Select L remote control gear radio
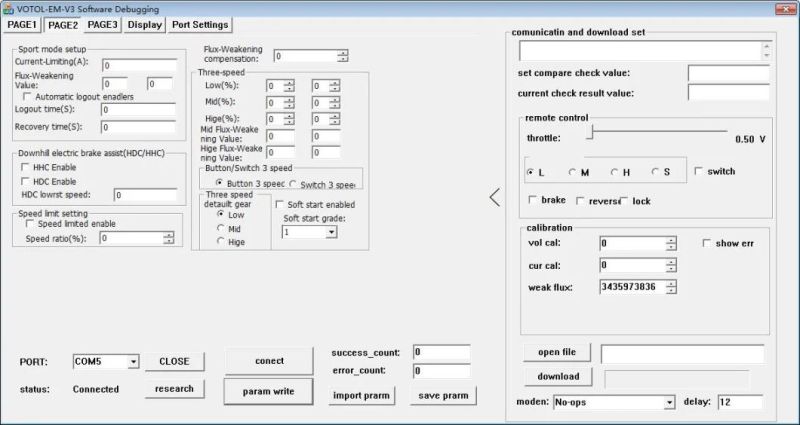This screenshot has width=800, height=425. [x=531, y=172]
